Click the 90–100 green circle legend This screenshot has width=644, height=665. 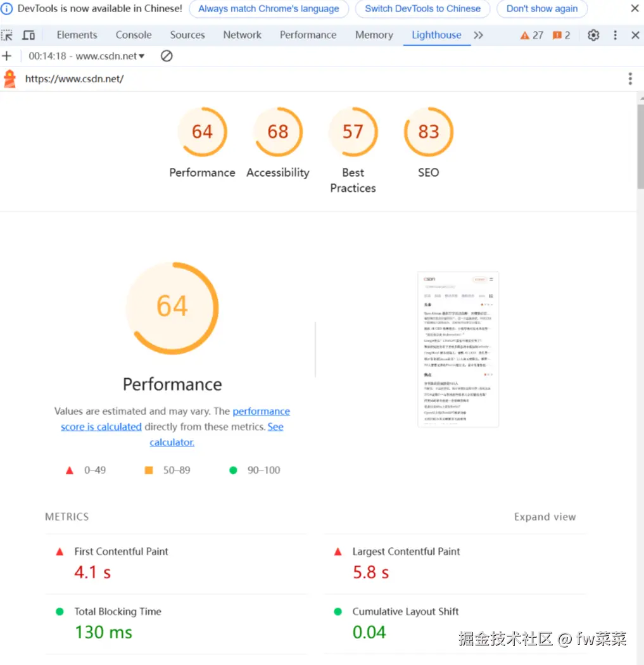[x=255, y=471]
